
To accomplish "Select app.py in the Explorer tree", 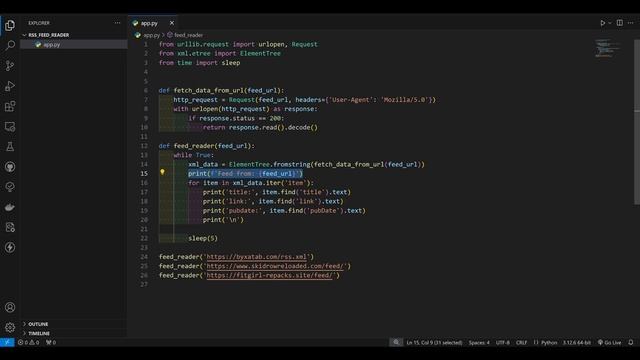I will [x=73, y=44].
